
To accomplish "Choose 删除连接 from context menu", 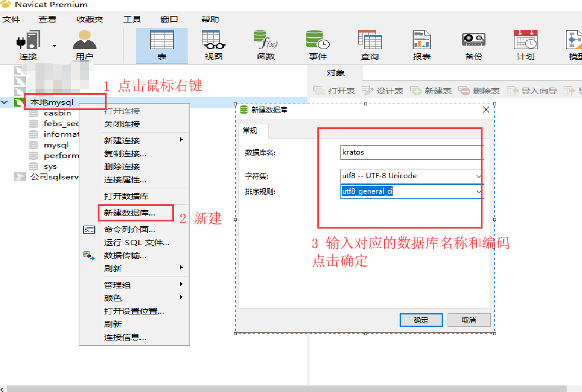I will coord(122,166).
